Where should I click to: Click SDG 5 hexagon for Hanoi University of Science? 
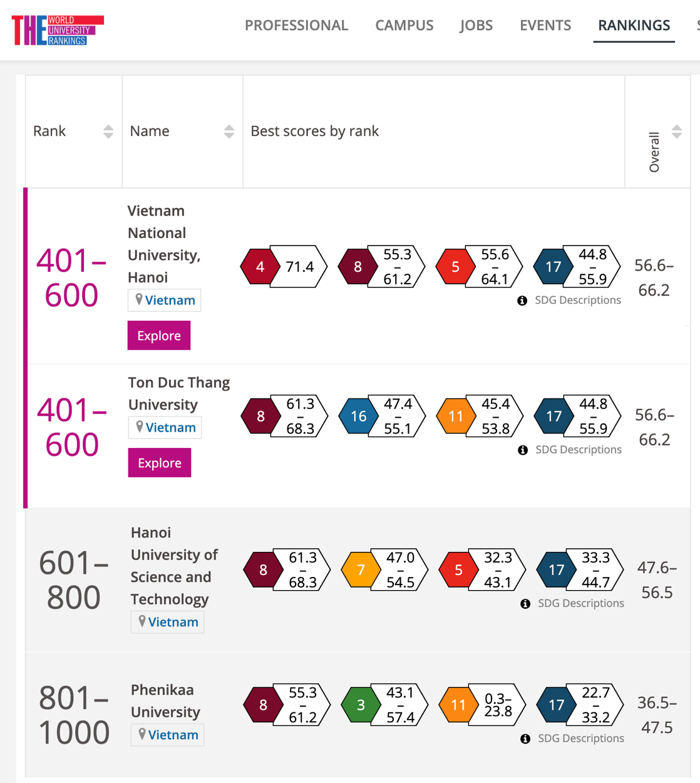[x=458, y=569]
